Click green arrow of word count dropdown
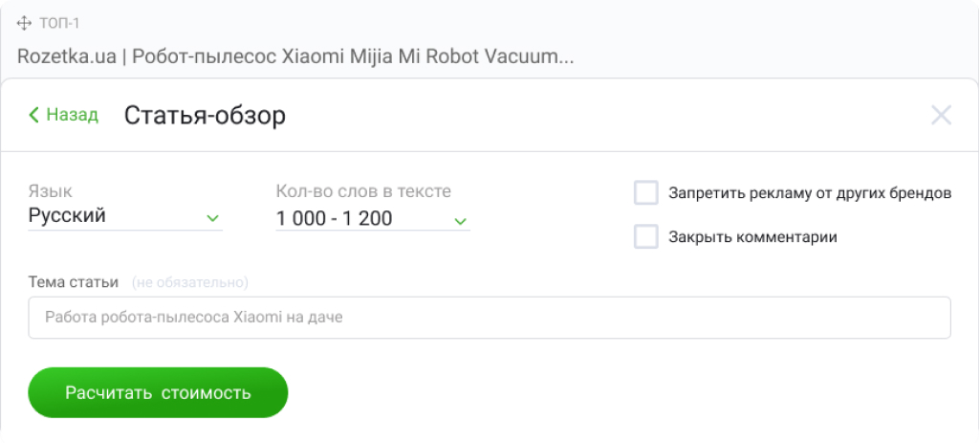Screen dimensions: 980x443 point(460,221)
